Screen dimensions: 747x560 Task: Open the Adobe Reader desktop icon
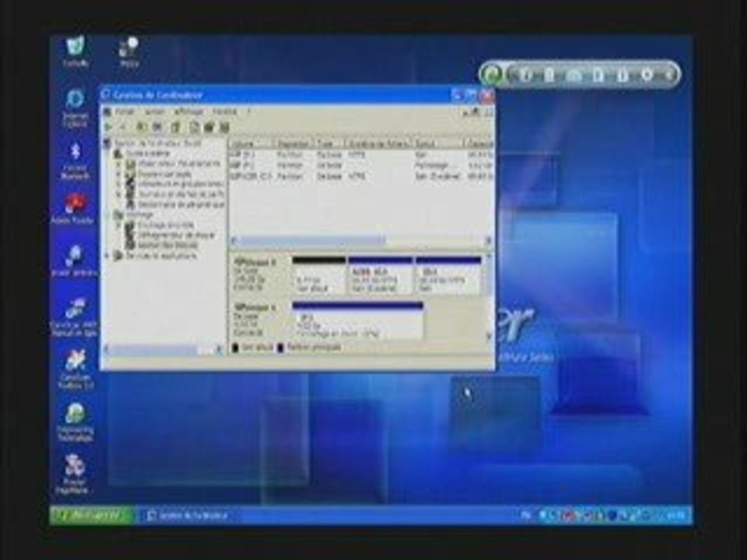click(73, 208)
